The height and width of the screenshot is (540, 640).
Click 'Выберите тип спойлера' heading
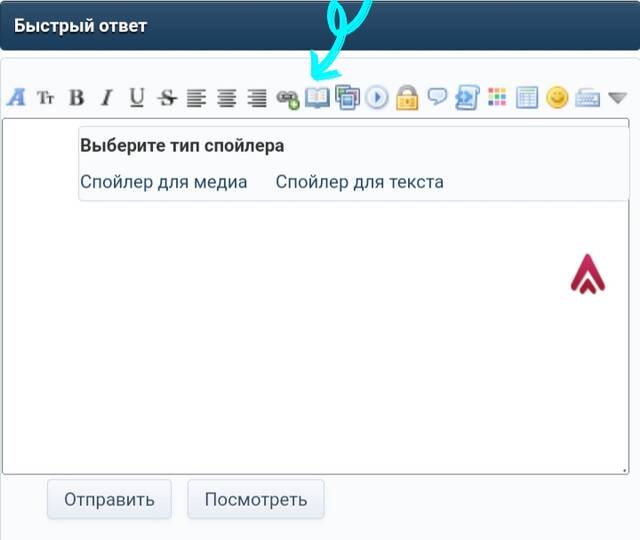click(182, 146)
